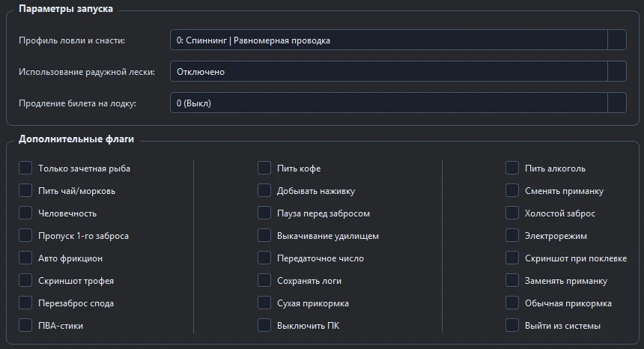Check 'Выкачивание удилищем' option

pyautogui.click(x=264, y=235)
